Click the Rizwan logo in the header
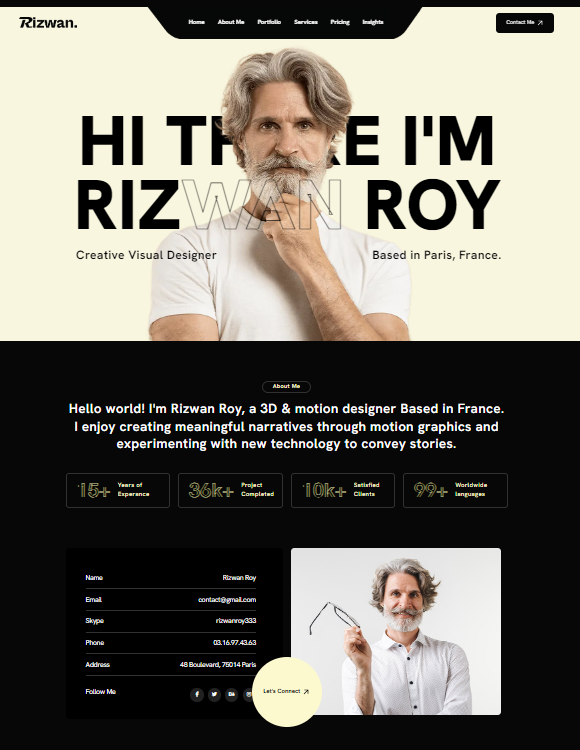The image size is (580, 750). point(48,22)
